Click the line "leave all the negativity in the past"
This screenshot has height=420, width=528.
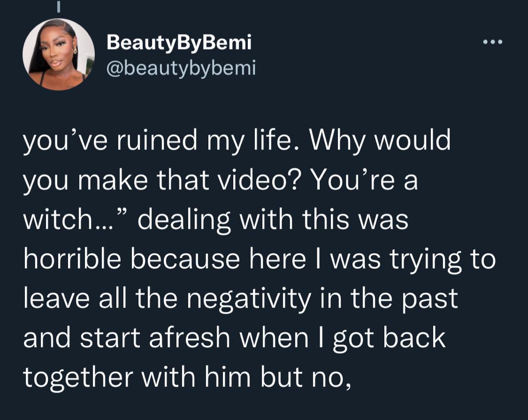point(241,299)
